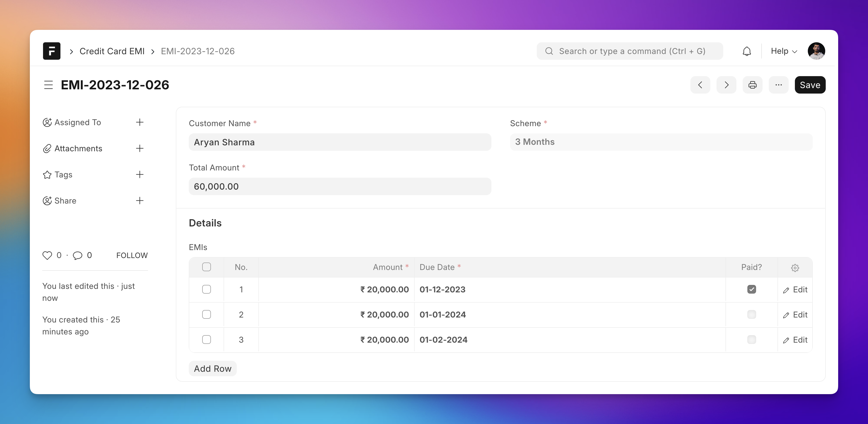Click the Customer Name input field

340,142
